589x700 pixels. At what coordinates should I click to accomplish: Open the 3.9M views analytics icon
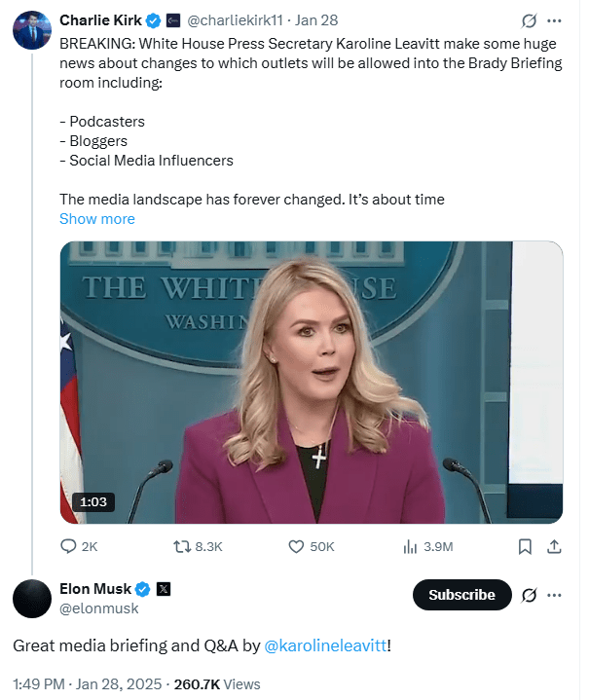(x=410, y=546)
